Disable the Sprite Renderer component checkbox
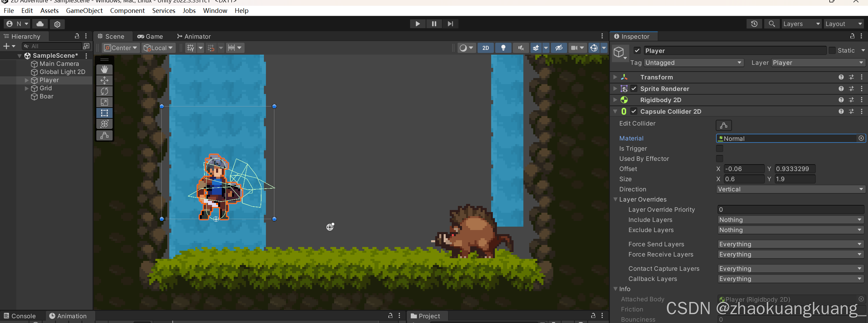Viewport: 868px width, 323px height. [634, 89]
